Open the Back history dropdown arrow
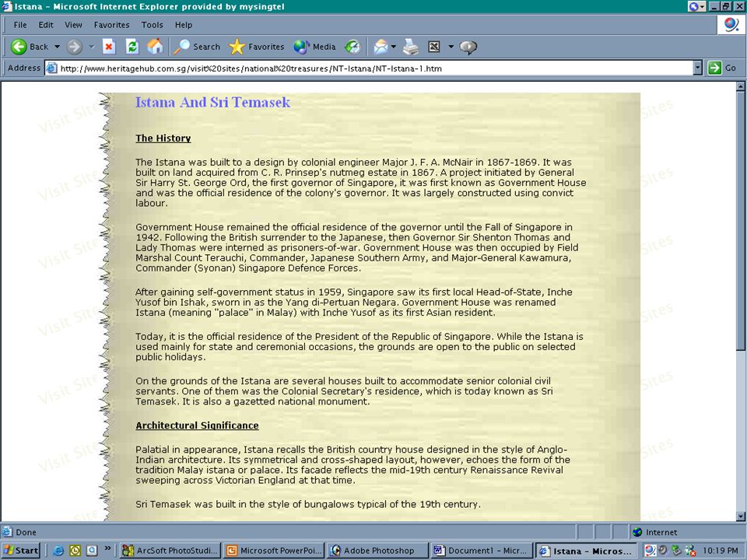The width and height of the screenshot is (747, 560). click(x=57, y=47)
